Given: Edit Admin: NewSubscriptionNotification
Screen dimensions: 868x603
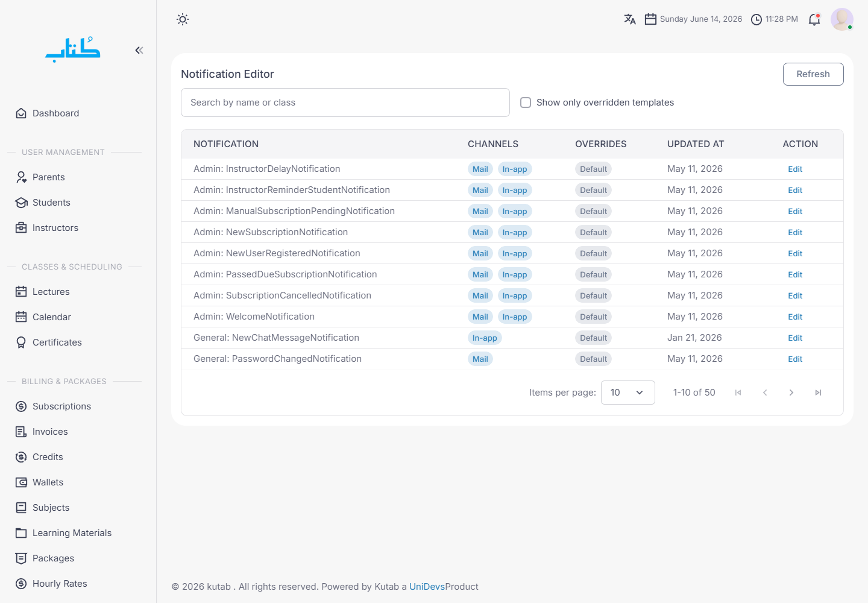Looking at the screenshot, I should tap(795, 233).
